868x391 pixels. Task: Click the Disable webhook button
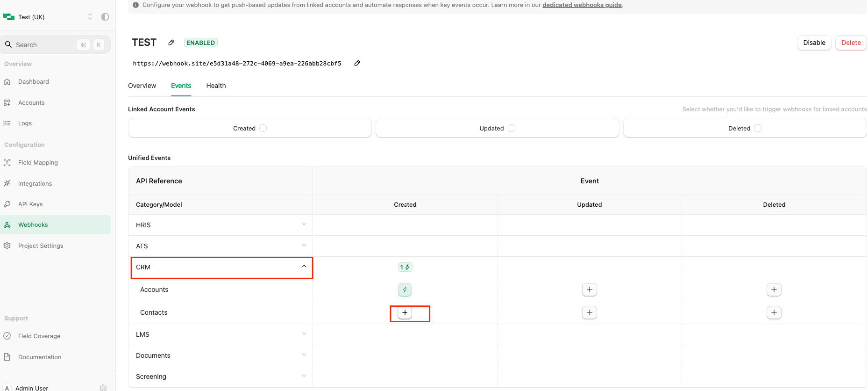[814, 43]
